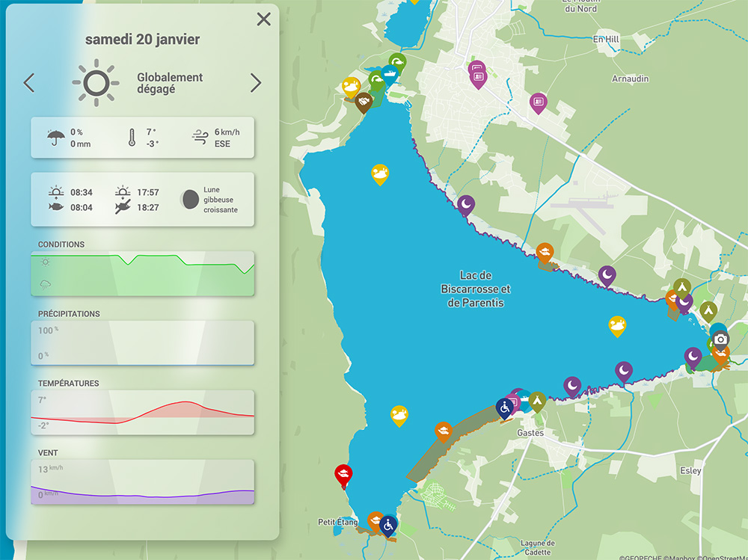
Task: Open the blue boat marker at north inlet
Action: point(389,75)
